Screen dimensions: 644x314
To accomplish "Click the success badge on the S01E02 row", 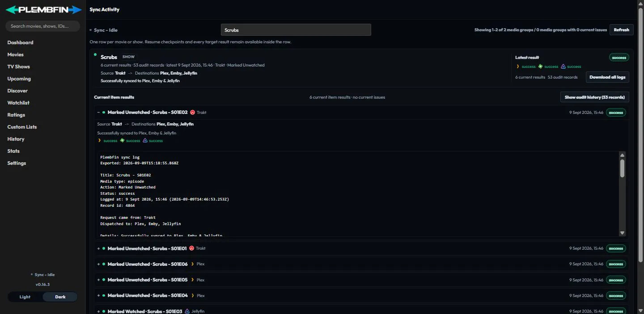I will coord(616,113).
